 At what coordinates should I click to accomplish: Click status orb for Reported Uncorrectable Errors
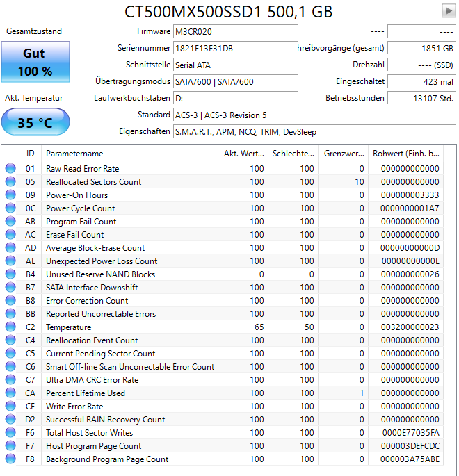click(10, 313)
